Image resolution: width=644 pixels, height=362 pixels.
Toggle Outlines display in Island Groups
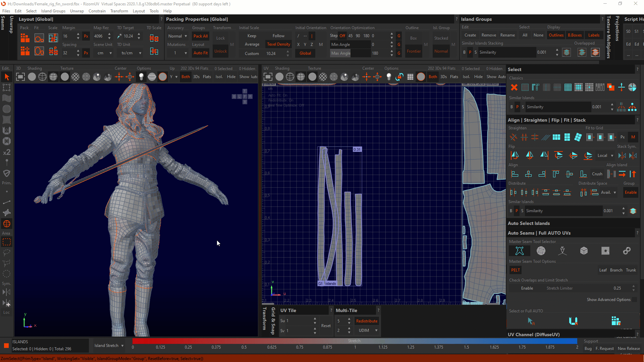click(556, 35)
